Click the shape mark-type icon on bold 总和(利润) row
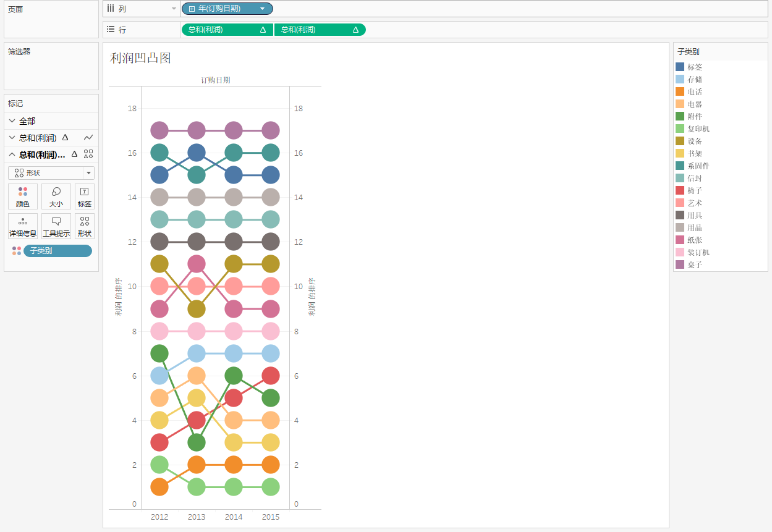Image resolution: width=772 pixels, height=532 pixels. [88, 154]
